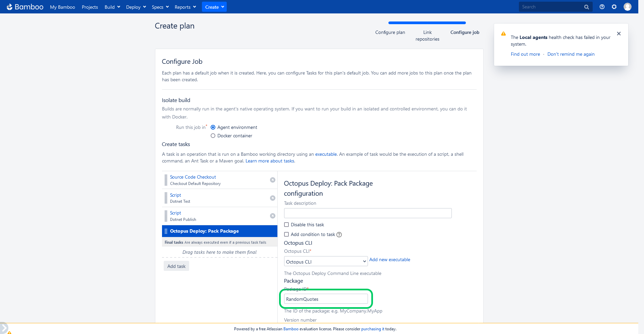Click the wizard progress bar
Image resolution: width=644 pixels, height=334 pixels.
427,23
